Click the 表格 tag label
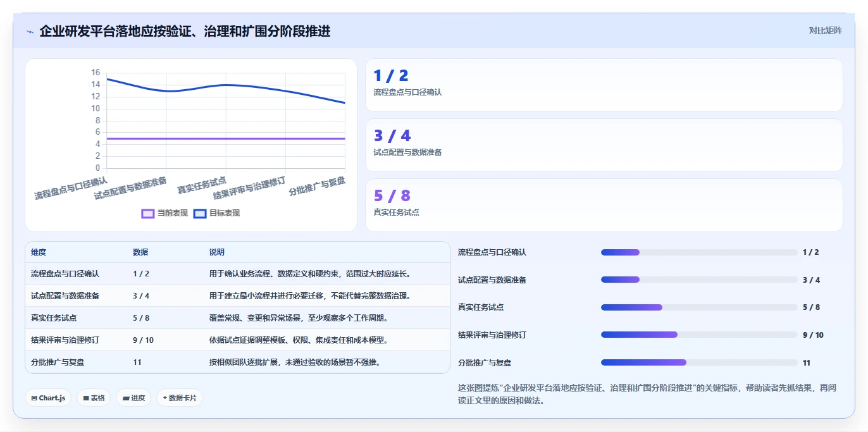 click(x=97, y=398)
